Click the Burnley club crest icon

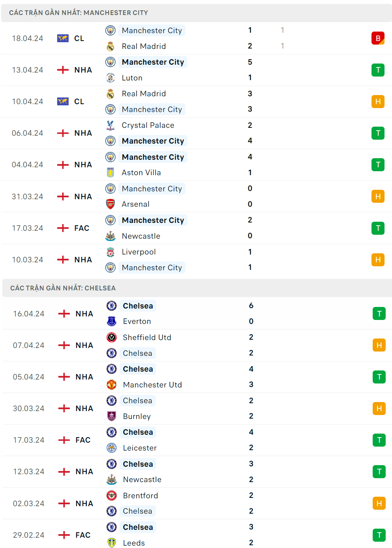tap(112, 416)
